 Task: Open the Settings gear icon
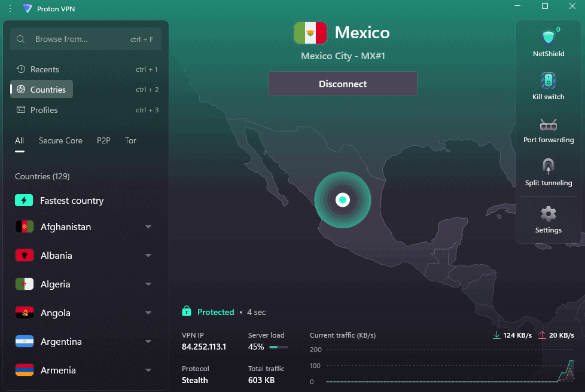[x=548, y=214]
